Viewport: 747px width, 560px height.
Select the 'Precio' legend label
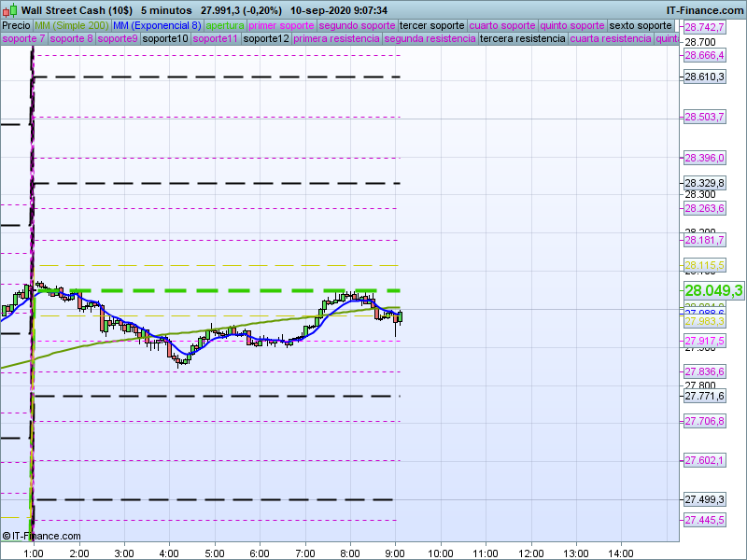16,25
